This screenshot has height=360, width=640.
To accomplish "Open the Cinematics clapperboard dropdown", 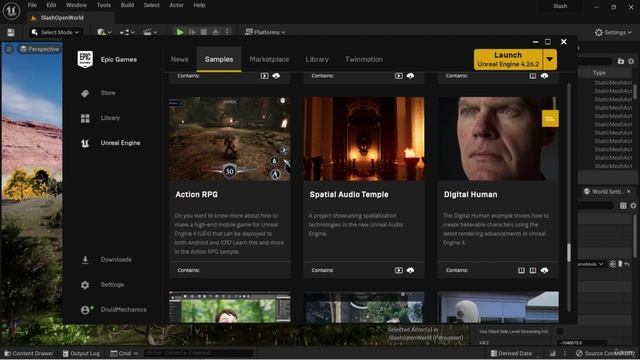I will click(x=150, y=32).
